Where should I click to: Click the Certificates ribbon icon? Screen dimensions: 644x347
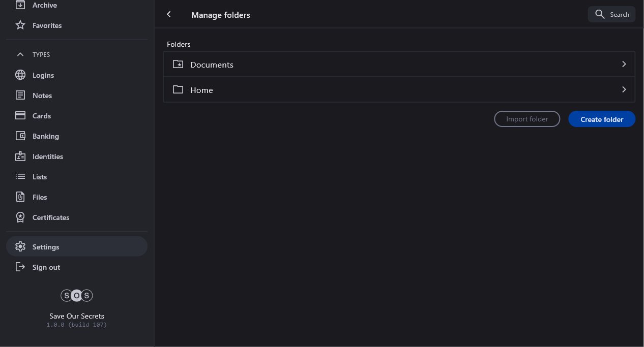(x=20, y=217)
